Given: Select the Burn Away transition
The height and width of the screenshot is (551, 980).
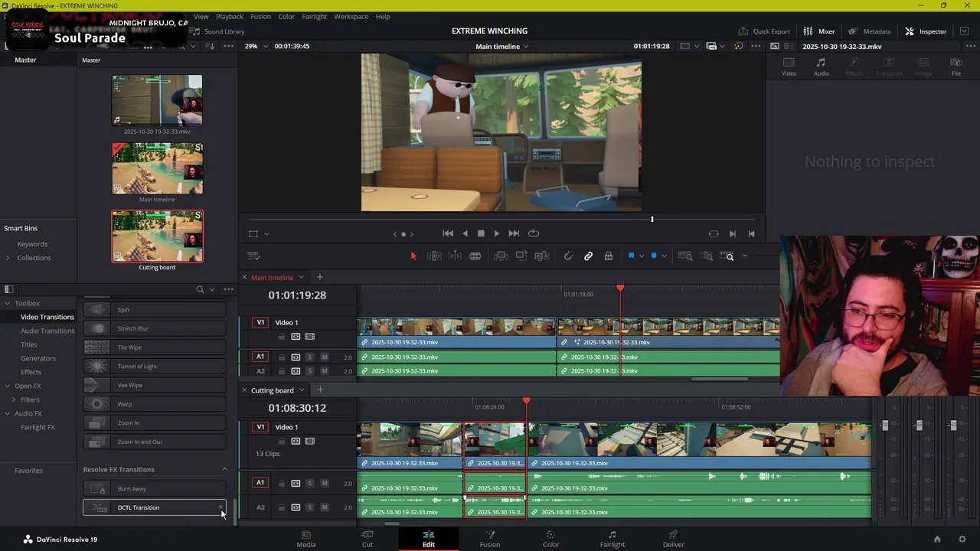Looking at the screenshot, I should coord(155,489).
